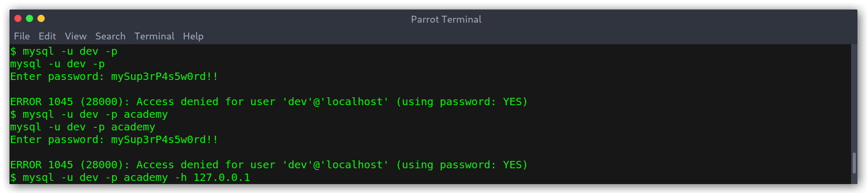Click the yellow window control button

point(41,18)
